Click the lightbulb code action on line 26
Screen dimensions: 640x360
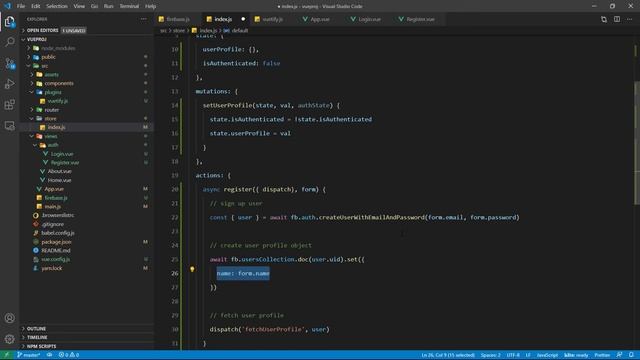pyautogui.click(x=192, y=269)
